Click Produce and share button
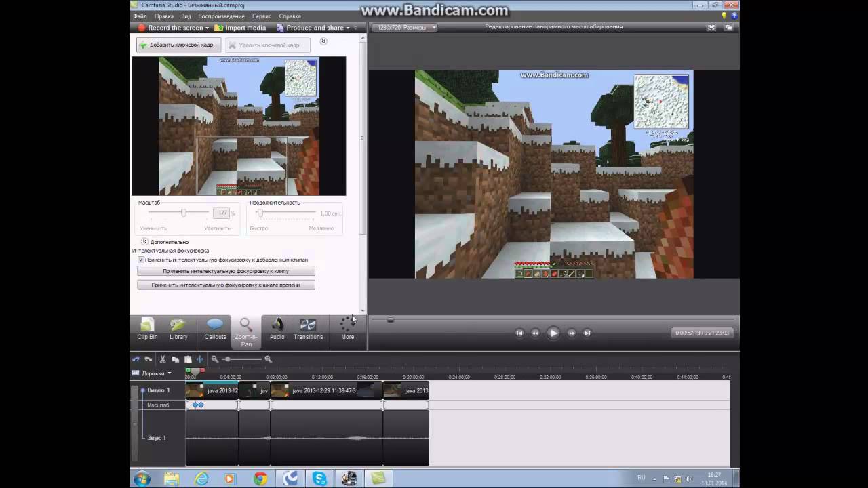Viewport: 868px width, 488px height. click(x=310, y=28)
